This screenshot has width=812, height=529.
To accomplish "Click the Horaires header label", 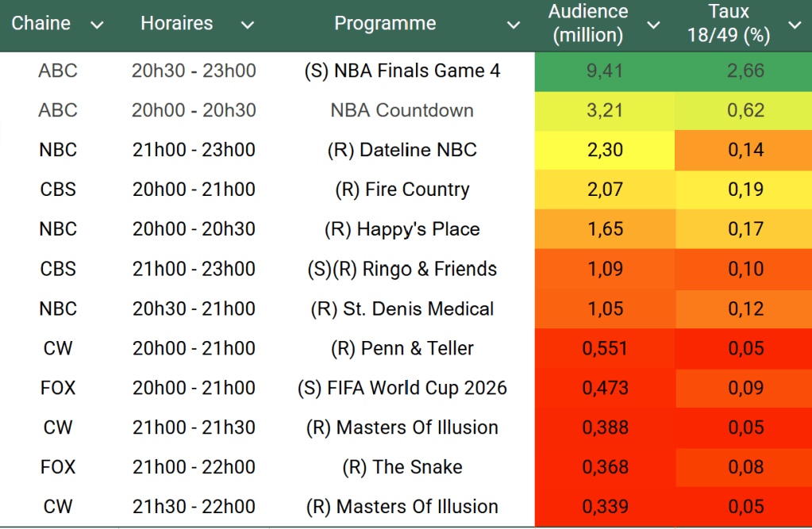I will click(176, 24).
